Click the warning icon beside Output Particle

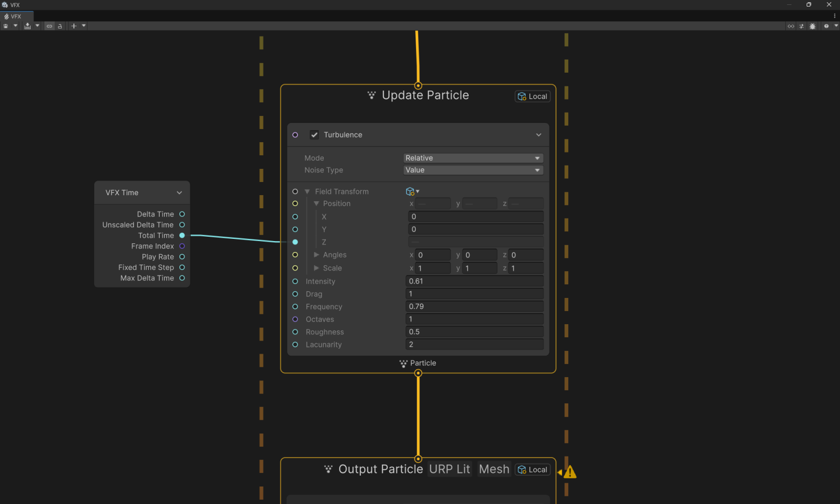(x=569, y=471)
